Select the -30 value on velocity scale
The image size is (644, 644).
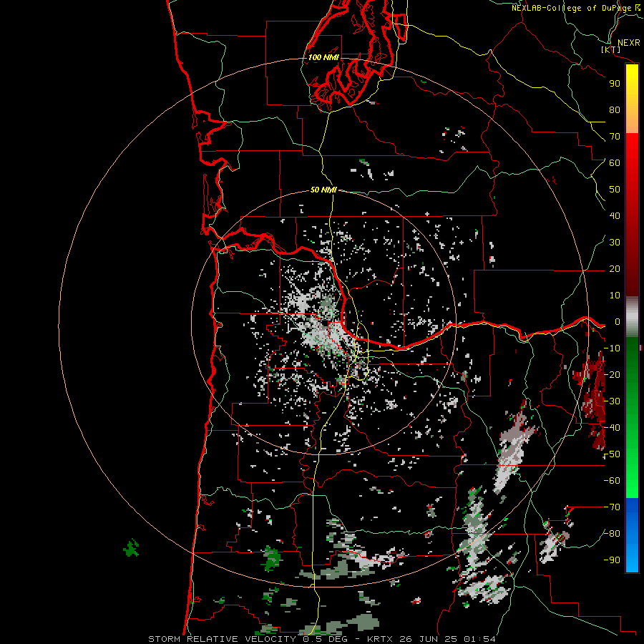pyautogui.click(x=612, y=401)
